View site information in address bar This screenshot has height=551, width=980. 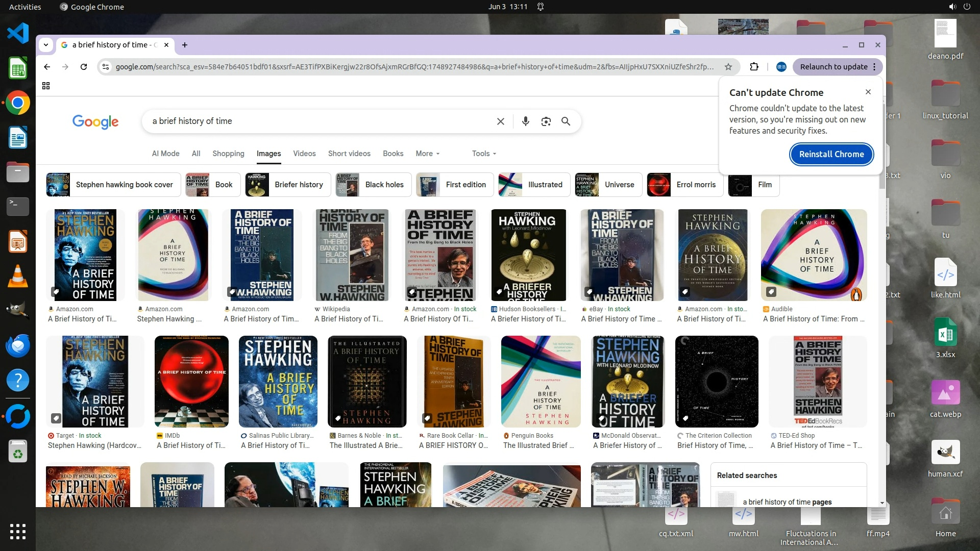tap(105, 67)
